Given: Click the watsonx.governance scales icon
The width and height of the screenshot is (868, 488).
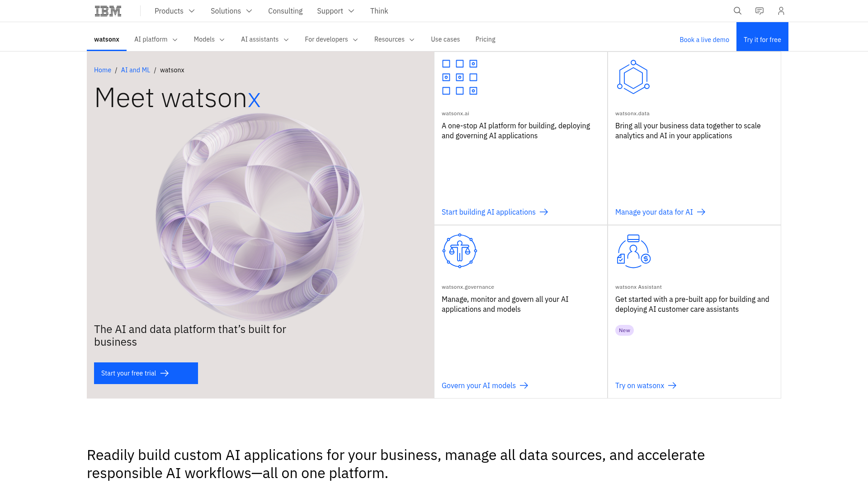Looking at the screenshot, I should point(459,251).
